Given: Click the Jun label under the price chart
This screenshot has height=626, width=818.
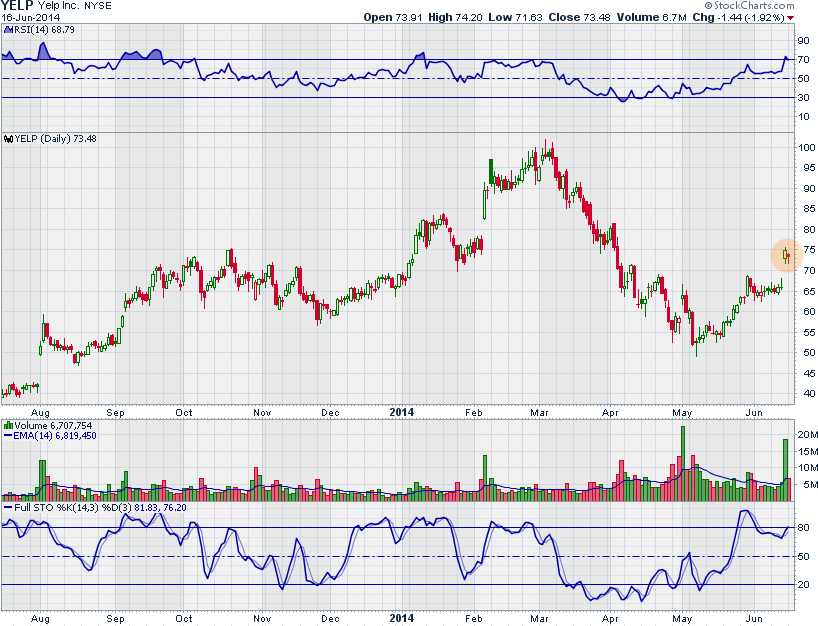Looking at the screenshot, I should pyautogui.click(x=754, y=413).
